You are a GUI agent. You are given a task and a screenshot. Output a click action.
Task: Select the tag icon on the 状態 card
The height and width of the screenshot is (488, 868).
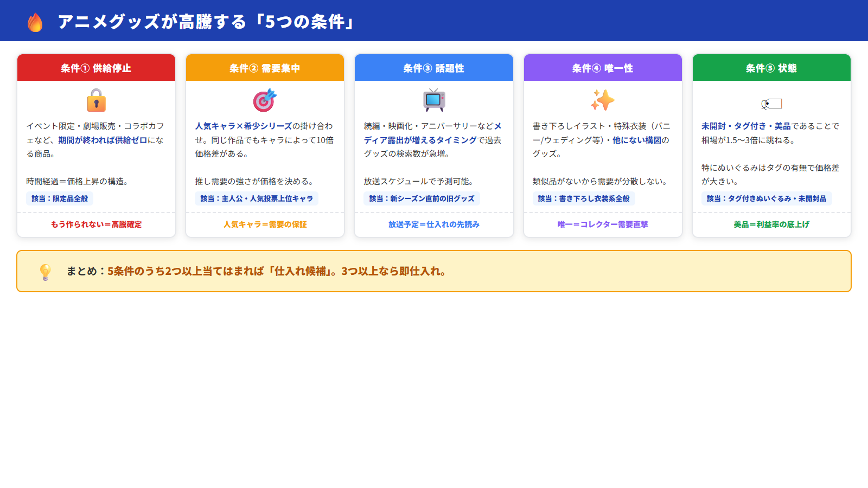pyautogui.click(x=771, y=103)
